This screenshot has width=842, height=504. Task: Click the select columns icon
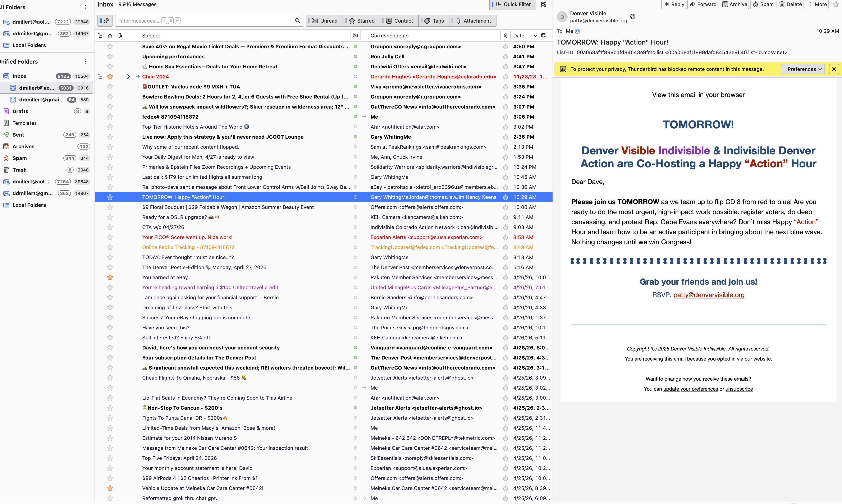543,36
